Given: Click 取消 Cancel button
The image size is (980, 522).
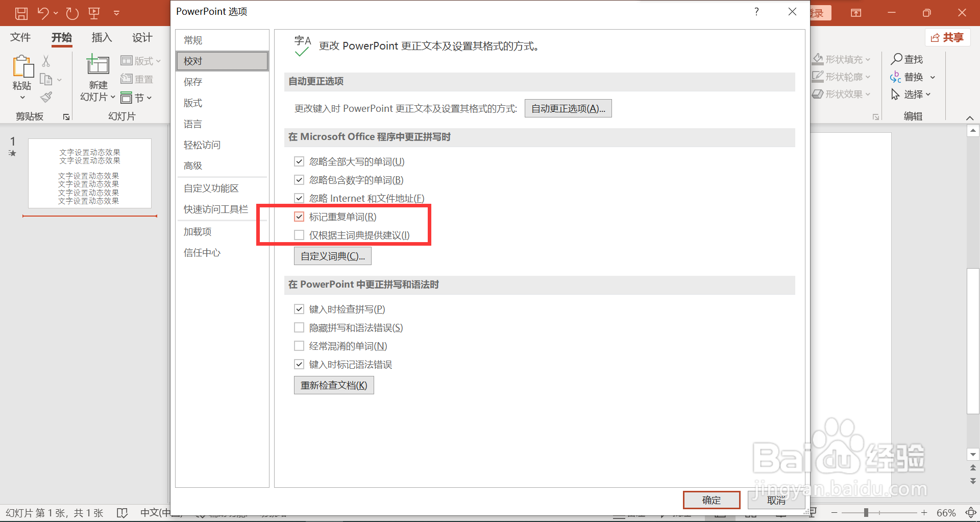Looking at the screenshot, I should 776,500.
